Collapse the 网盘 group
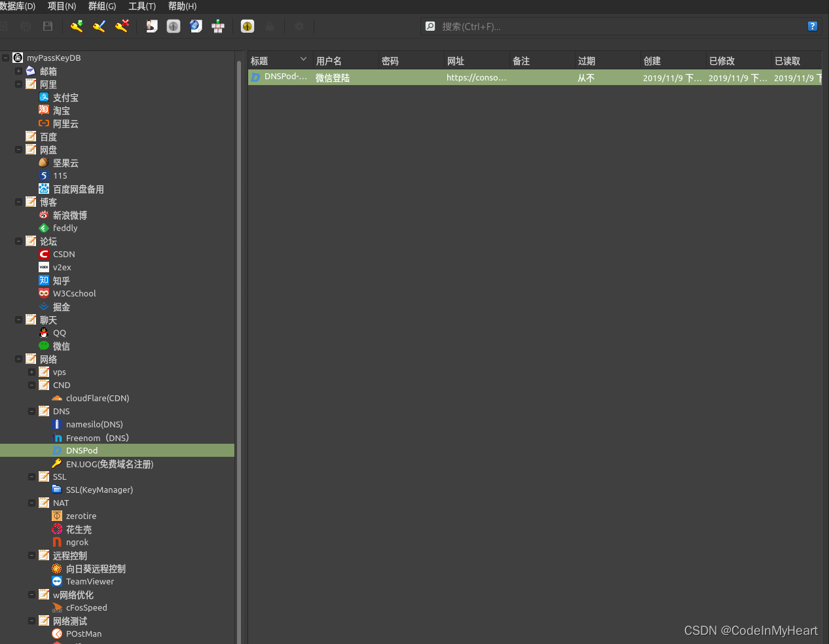This screenshot has height=644, width=829. click(18, 149)
